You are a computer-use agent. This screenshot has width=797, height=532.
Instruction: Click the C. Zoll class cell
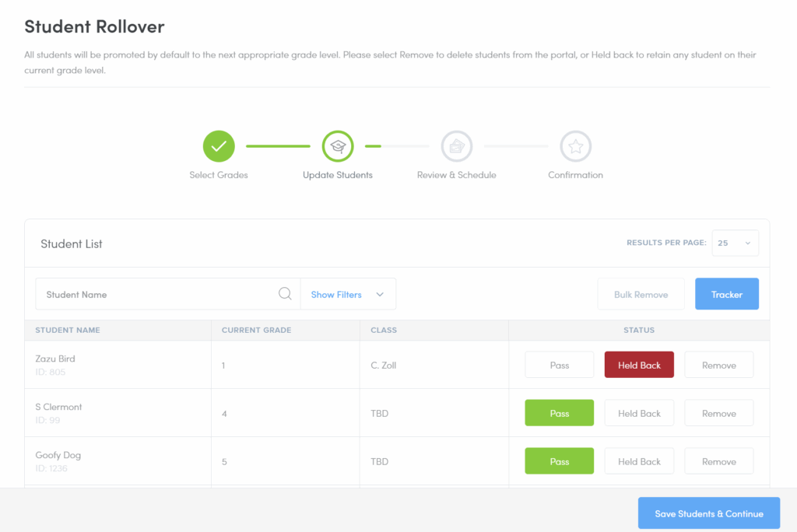383,365
